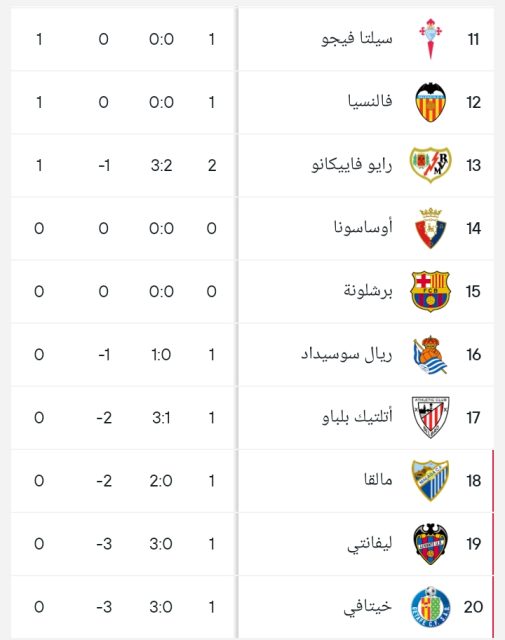Select the Osasuna club crest
The height and width of the screenshot is (640, 505).
pyautogui.click(x=430, y=228)
